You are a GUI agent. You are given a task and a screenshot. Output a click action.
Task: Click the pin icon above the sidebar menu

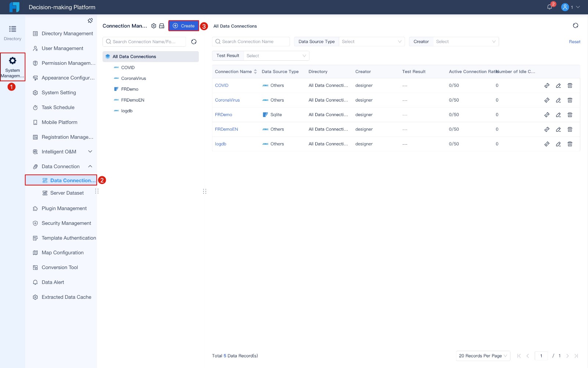click(90, 21)
